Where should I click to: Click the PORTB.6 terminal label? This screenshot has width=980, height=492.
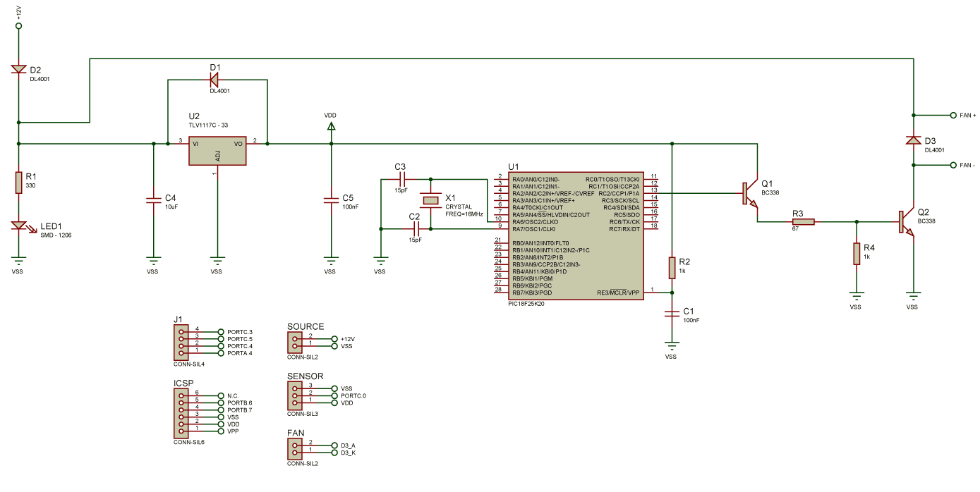(x=240, y=402)
